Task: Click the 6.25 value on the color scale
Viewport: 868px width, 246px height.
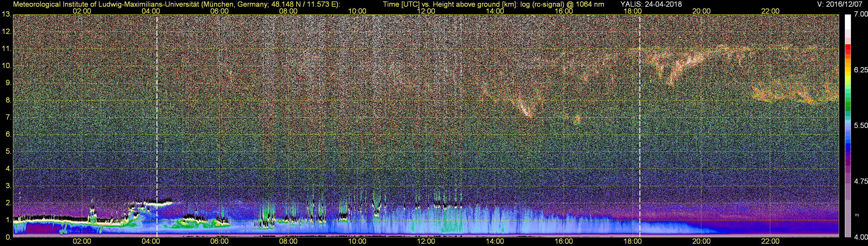Action: tap(861, 70)
